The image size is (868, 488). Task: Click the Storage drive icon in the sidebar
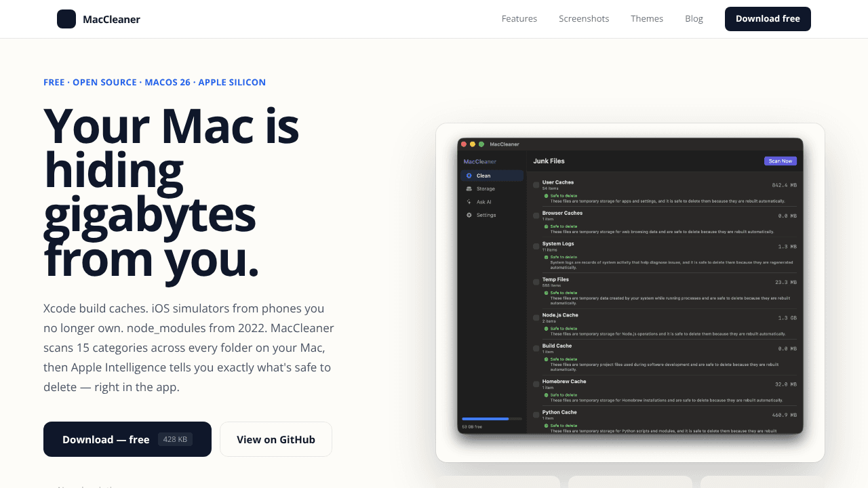point(469,189)
